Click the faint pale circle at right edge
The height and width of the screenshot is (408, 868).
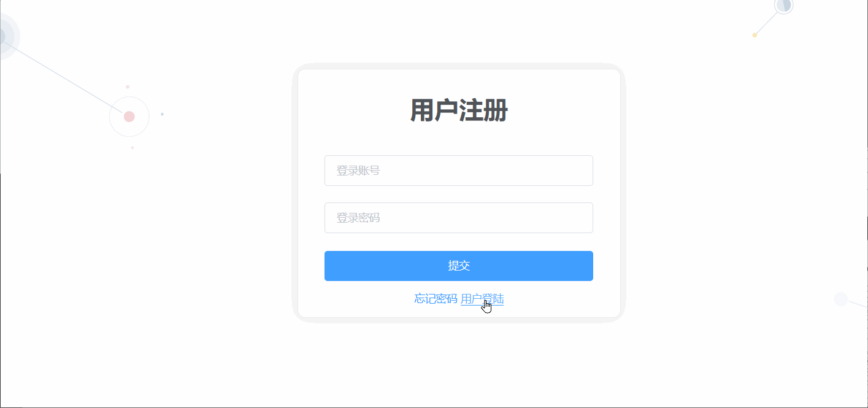pyautogui.click(x=841, y=299)
